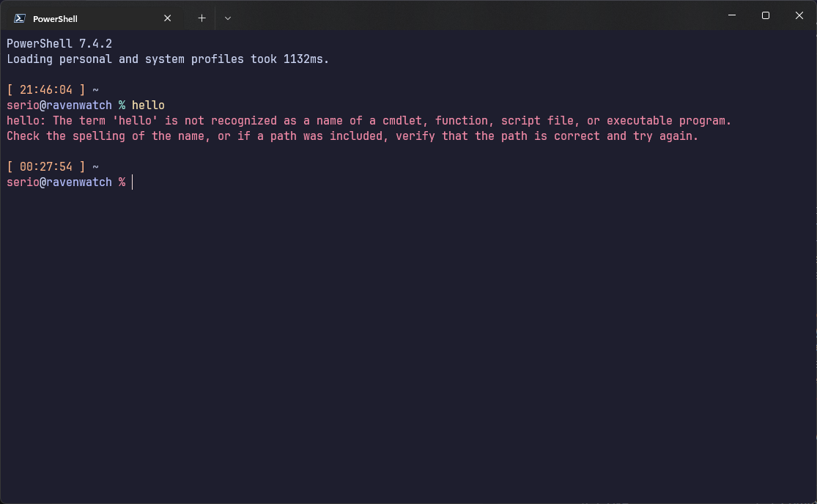Viewport: 817px width, 504px height.
Task: Click the 'Loading personal and system profiles' line
Action: pyautogui.click(x=168, y=59)
